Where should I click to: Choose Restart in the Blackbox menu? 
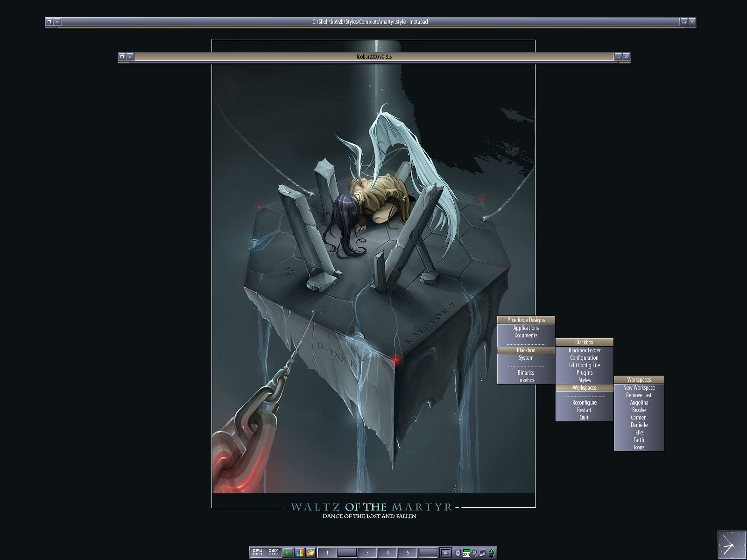[x=584, y=410]
